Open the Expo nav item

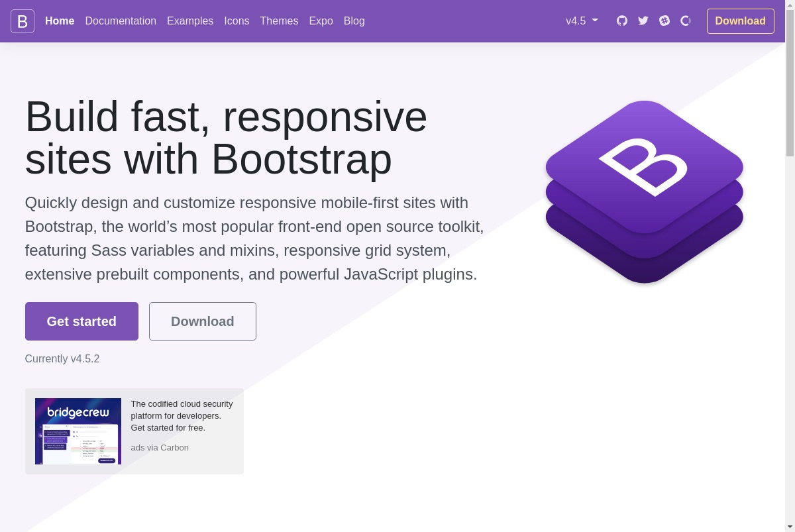pos(321,21)
